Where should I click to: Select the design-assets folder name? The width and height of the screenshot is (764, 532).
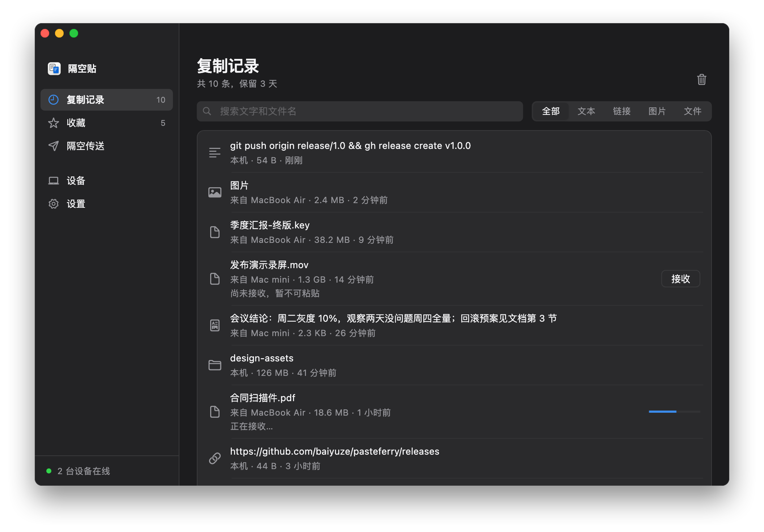pos(262,358)
